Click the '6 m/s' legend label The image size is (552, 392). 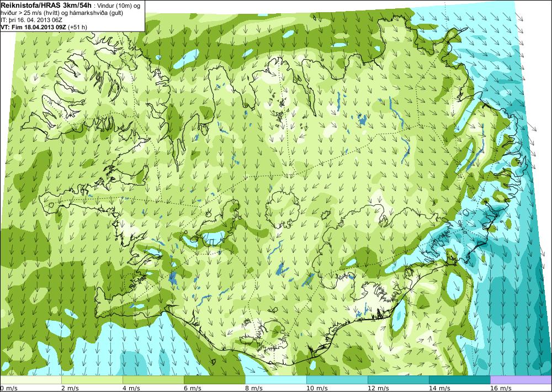(x=193, y=388)
